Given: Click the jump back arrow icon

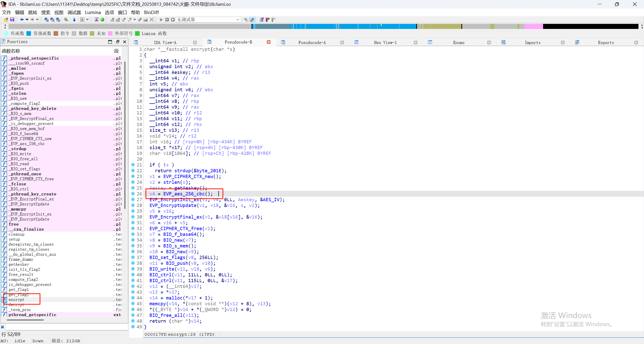Looking at the screenshot, I should coord(22,20).
